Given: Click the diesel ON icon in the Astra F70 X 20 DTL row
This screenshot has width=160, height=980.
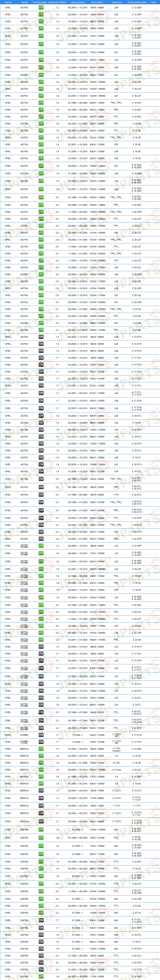Looking at the screenshot, I should tap(41, 495).
